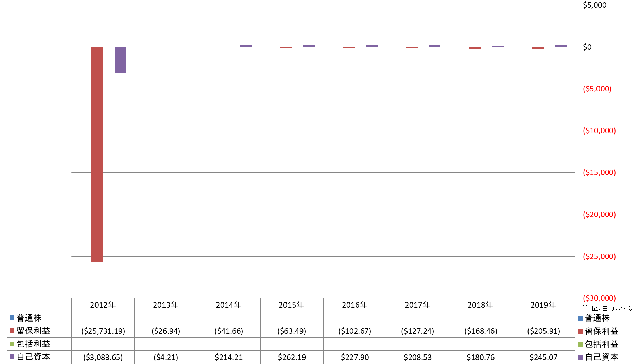This screenshot has width=641, height=364.
Task: Click the purple 自己資本 legend swatch in left table
Action: tap(12, 357)
